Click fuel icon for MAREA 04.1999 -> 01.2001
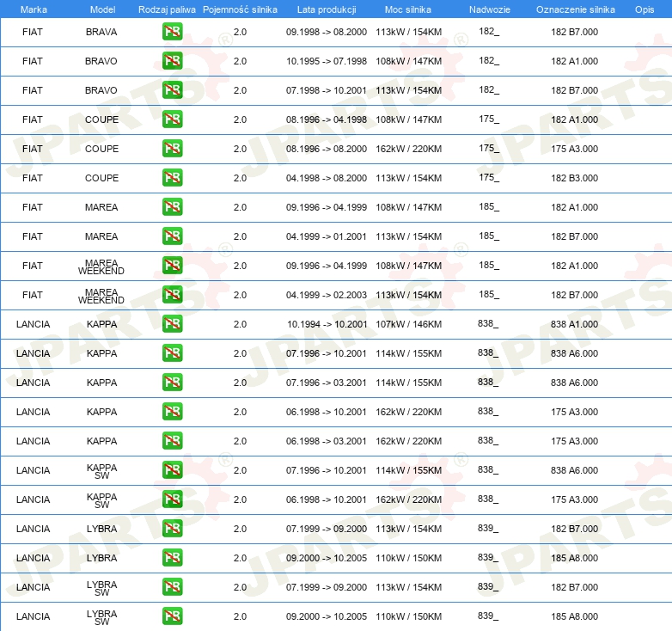The image size is (672, 631). [172, 236]
